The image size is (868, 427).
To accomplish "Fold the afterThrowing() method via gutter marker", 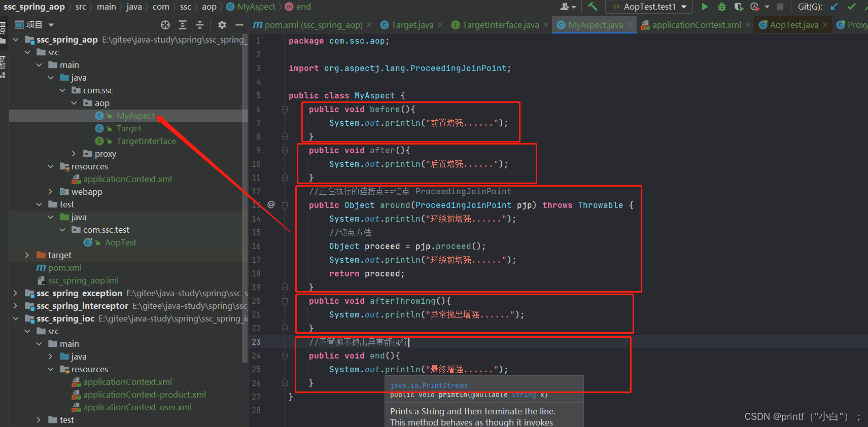I will (x=285, y=301).
